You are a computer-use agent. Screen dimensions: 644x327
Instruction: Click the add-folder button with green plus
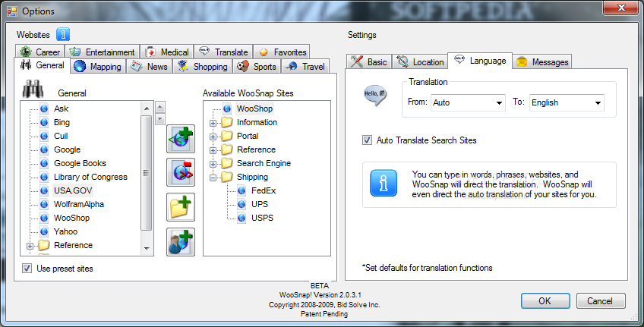click(181, 207)
